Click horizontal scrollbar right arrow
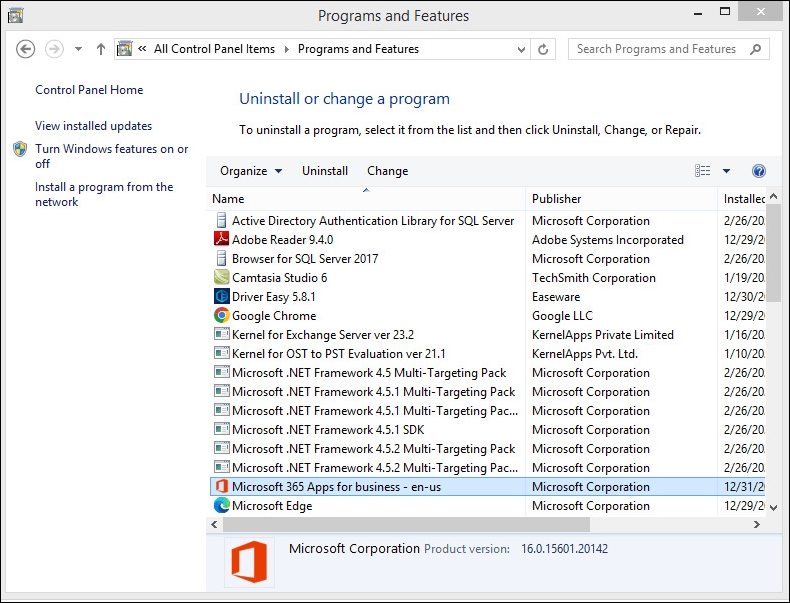The height and width of the screenshot is (603, 790). pos(757,524)
